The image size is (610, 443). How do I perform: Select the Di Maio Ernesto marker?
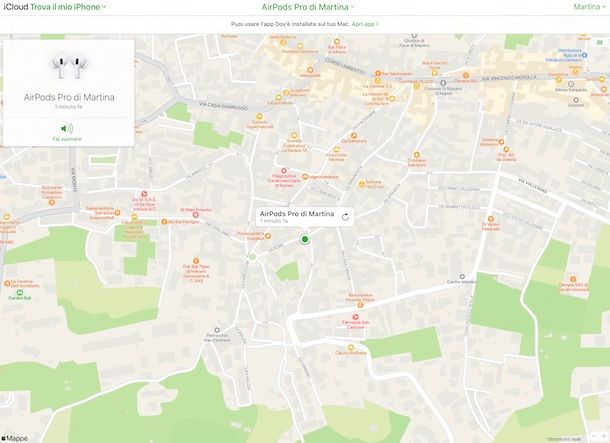[x=196, y=215]
